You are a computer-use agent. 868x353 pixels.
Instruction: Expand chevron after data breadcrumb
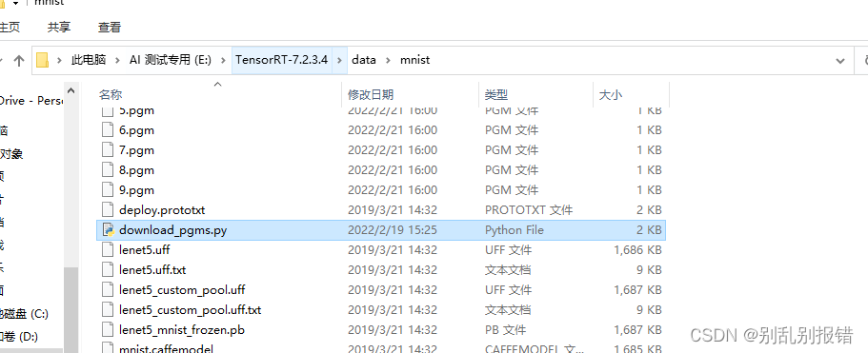coord(388,60)
